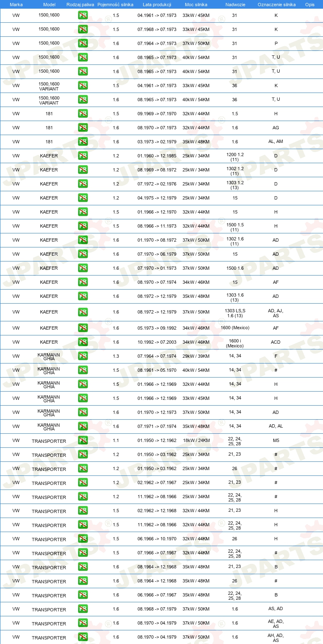This screenshot has height=644, width=323.
Task: Select power cell '18kW / 24KM'
Action: [196, 440]
